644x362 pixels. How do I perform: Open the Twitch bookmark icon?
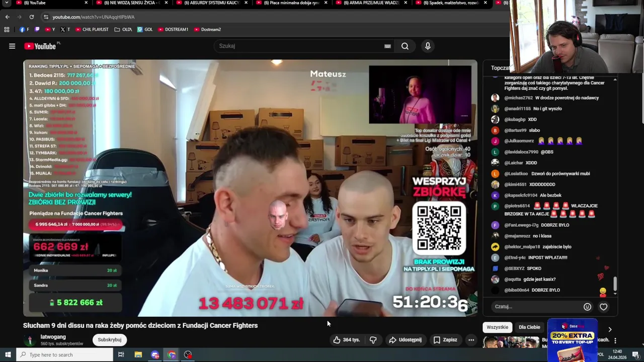[x=37, y=30]
